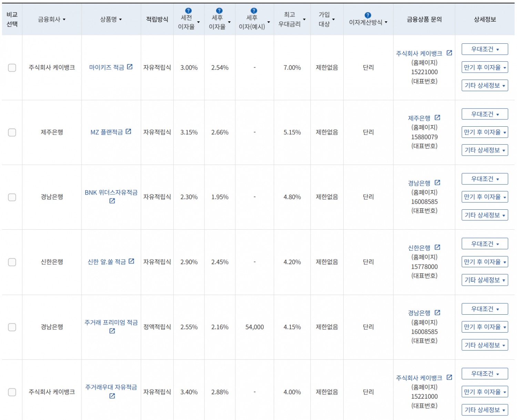Check compare box for BNK 위더스자유적금 row

click(12, 197)
